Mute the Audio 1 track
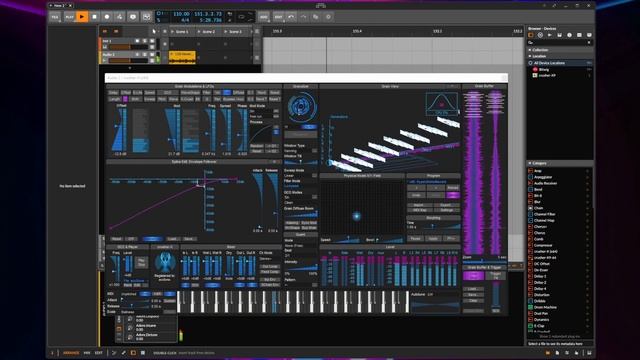Screen dimensions: 640x360 point(152,54)
